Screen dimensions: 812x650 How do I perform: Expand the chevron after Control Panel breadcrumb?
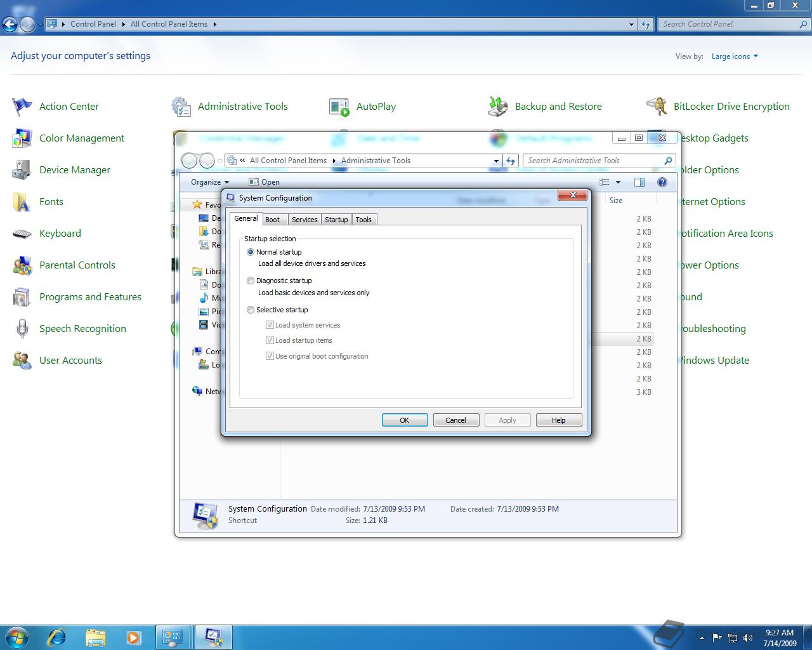pyautogui.click(x=123, y=24)
